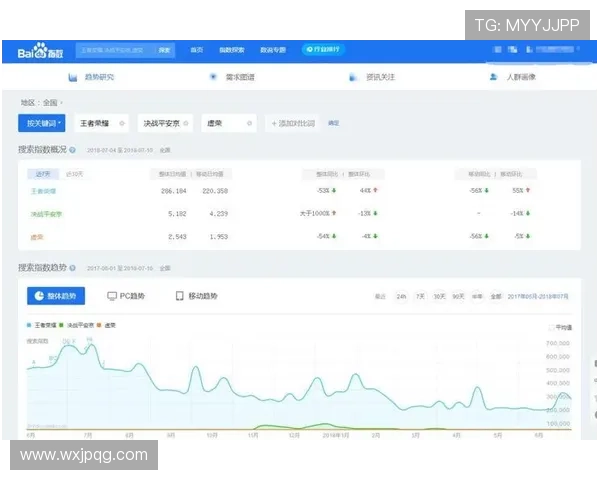The height and width of the screenshot is (480, 600).
Task: Click the help icon beside 搜索指数概况
Action: pyautogui.click(x=72, y=150)
